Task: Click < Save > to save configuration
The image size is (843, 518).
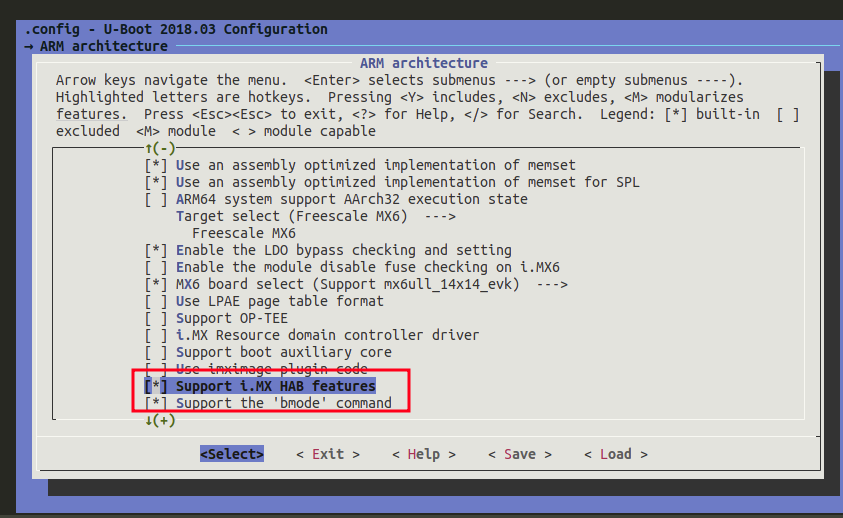Action: (x=520, y=454)
